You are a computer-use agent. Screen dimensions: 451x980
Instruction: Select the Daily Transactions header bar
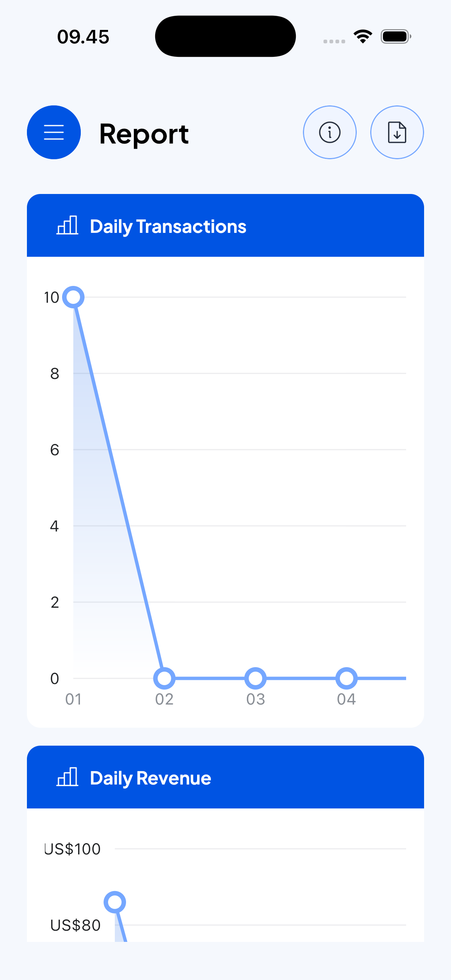(x=226, y=226)
